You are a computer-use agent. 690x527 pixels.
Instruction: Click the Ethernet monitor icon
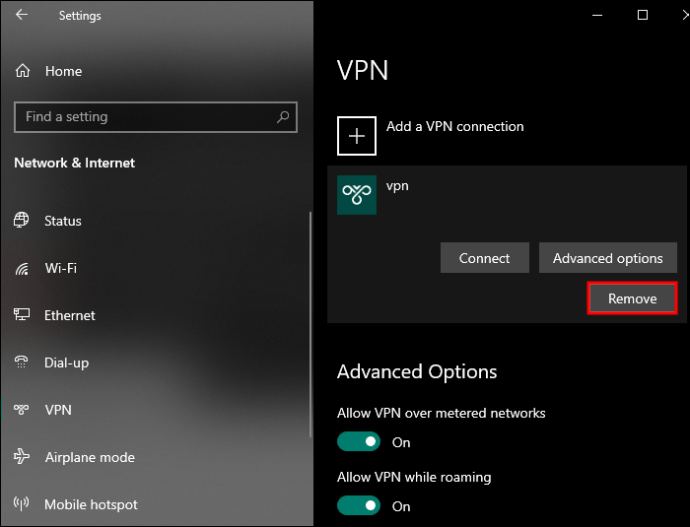coord(22,315)
